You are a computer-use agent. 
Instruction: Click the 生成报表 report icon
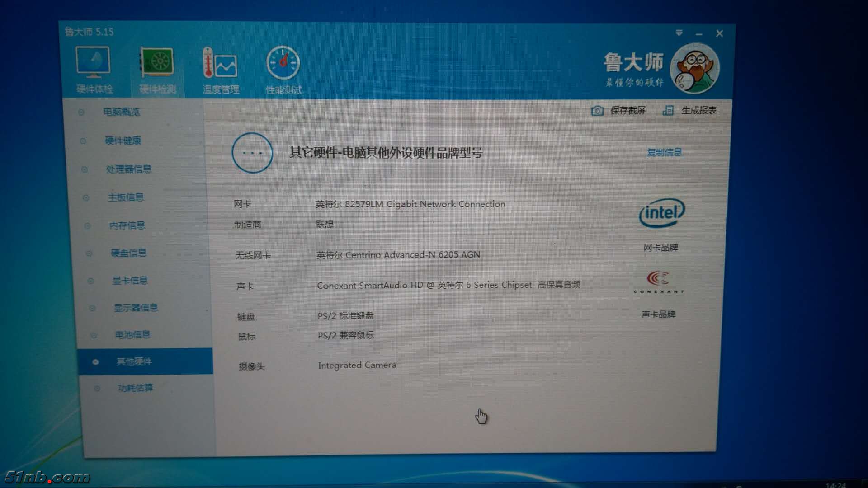pyautogui.click(x=668, y=111)
